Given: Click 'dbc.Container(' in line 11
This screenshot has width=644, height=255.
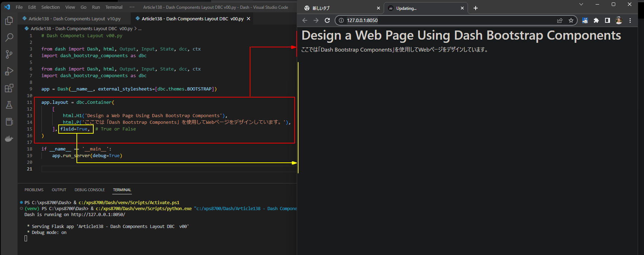Looking at the screenshot, I should point(95,102).
